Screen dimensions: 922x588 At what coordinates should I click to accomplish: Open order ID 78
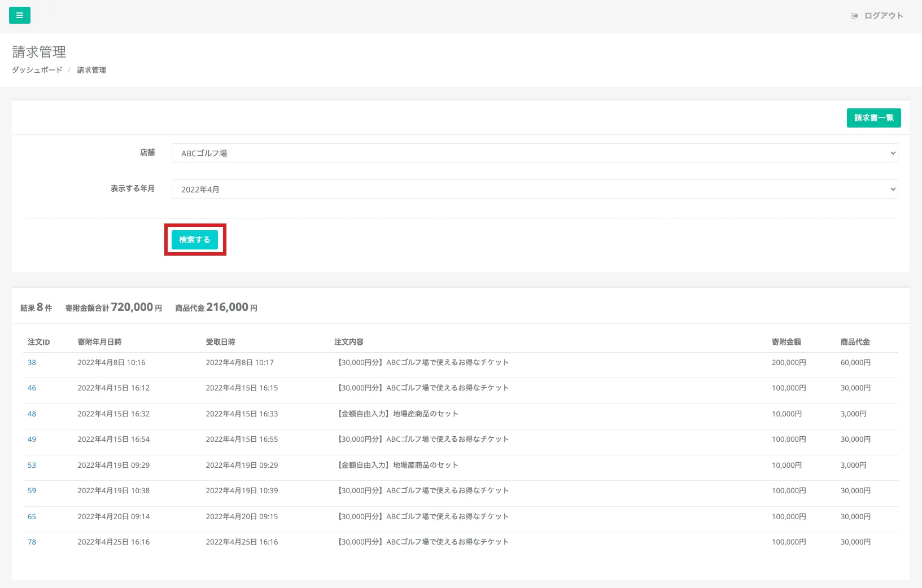(x=32, y=542)
